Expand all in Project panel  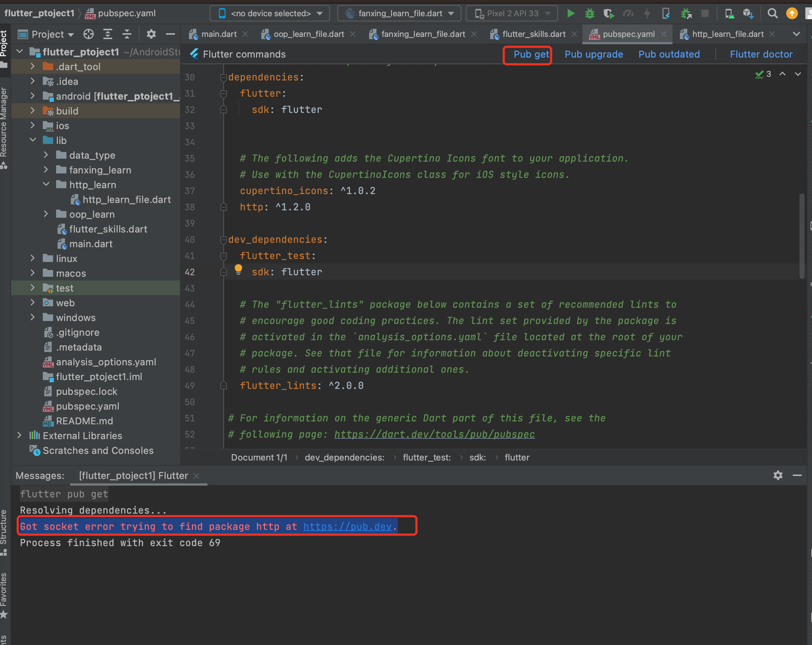108,34
